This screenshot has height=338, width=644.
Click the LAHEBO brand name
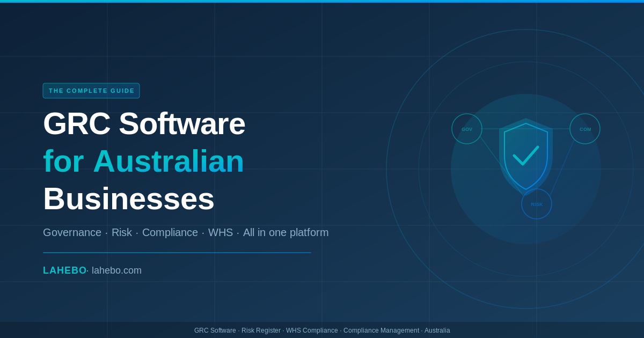64,270
